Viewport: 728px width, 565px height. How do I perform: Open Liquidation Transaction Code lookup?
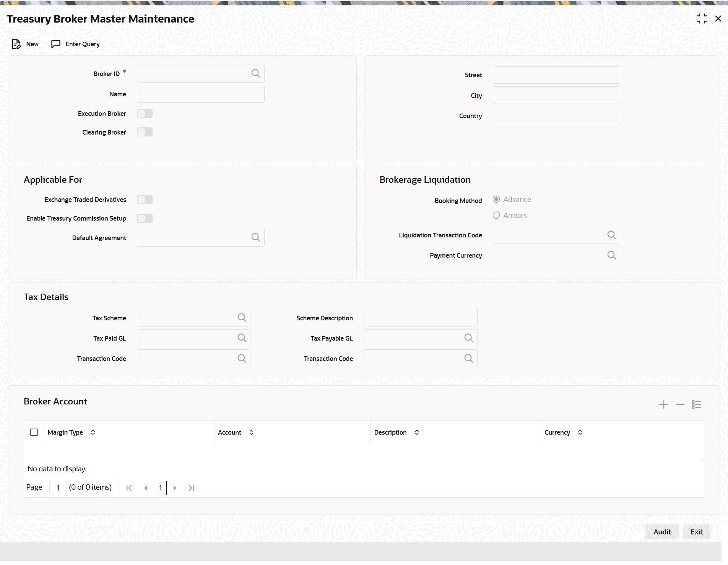point(612,235)
